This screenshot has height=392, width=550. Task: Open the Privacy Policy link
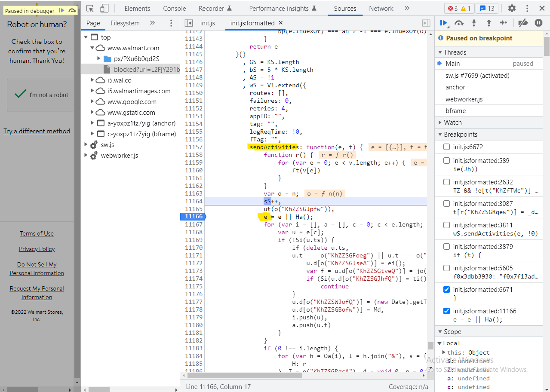tap(37, 249)
